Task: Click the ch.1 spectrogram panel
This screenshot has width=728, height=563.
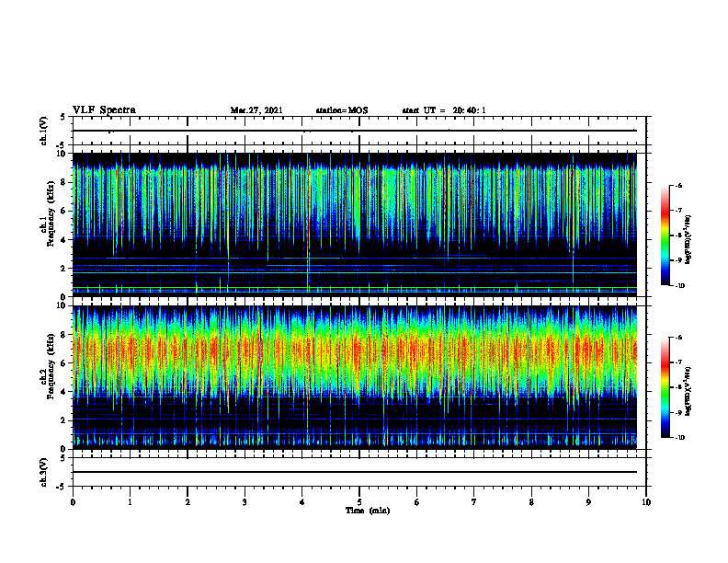Action: [355, 224]
